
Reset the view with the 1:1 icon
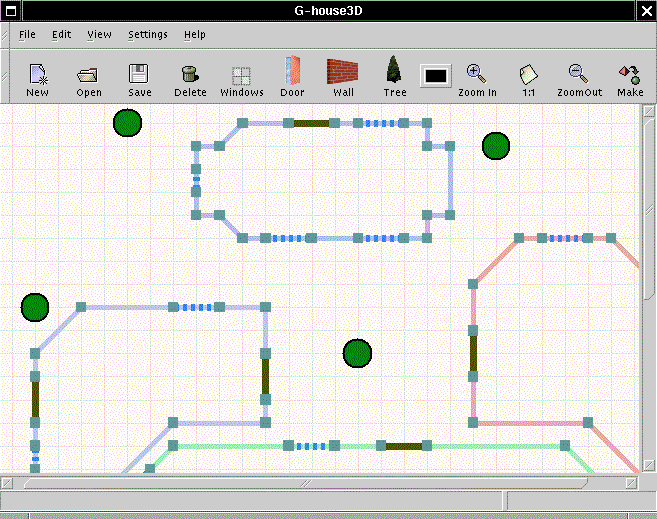[528, 76]
